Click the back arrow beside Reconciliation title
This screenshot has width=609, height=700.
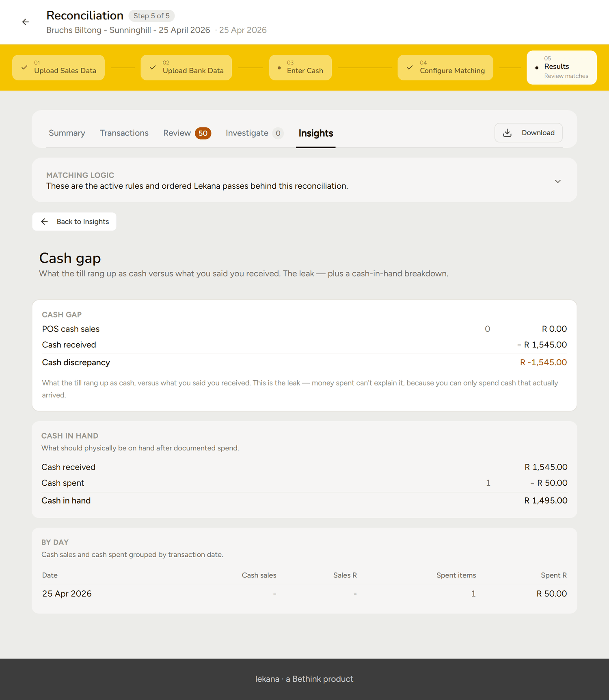pos(26,22)
